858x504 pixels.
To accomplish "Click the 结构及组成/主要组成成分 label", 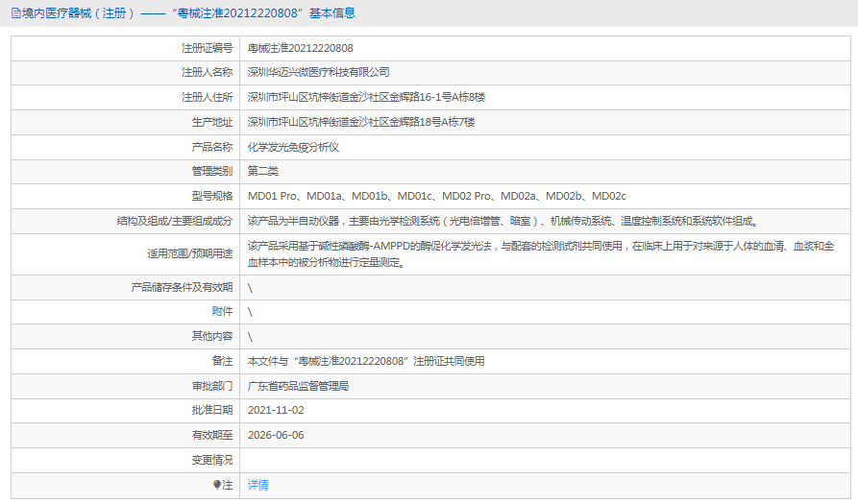I will point(175,221).
